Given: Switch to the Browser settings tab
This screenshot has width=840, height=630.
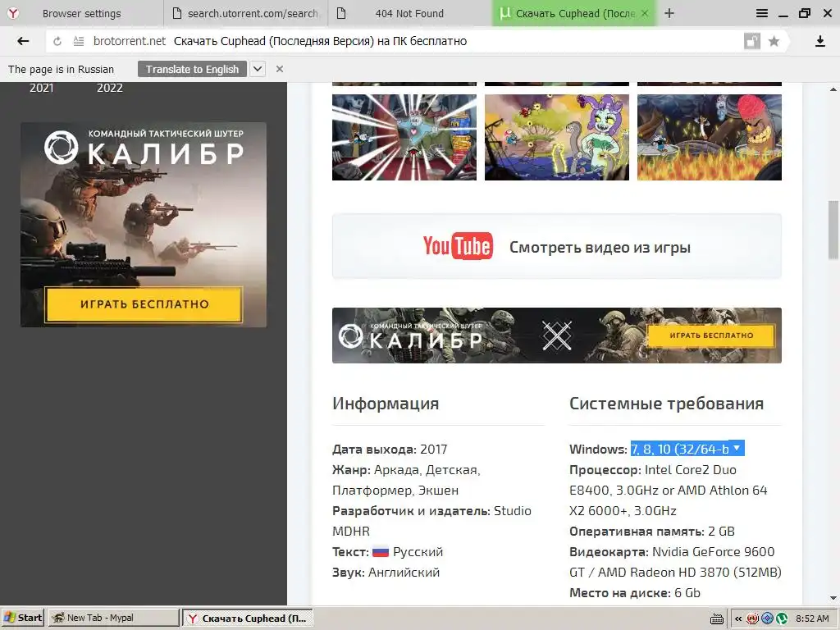Looking at the screenshot, I should coord(81,13).
